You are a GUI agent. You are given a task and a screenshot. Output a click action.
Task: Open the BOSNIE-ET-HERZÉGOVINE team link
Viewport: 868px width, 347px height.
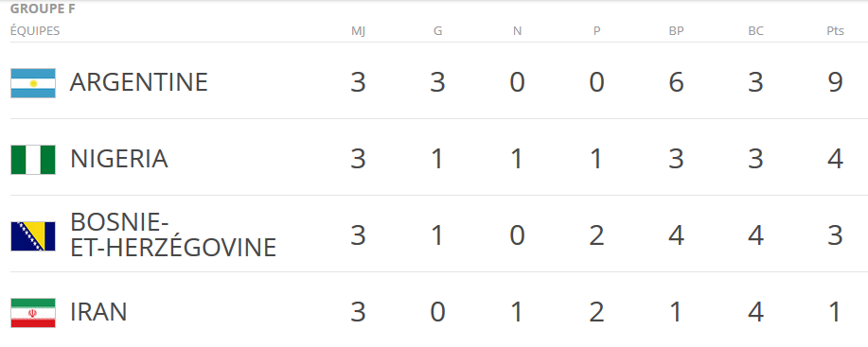(173, 235)
